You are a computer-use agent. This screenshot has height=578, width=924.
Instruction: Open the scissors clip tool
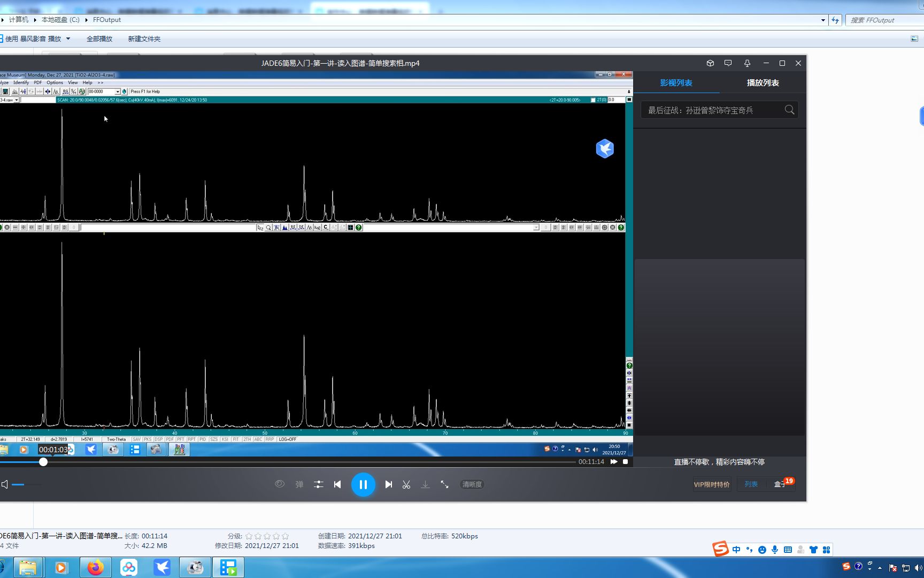coord(406,484)
